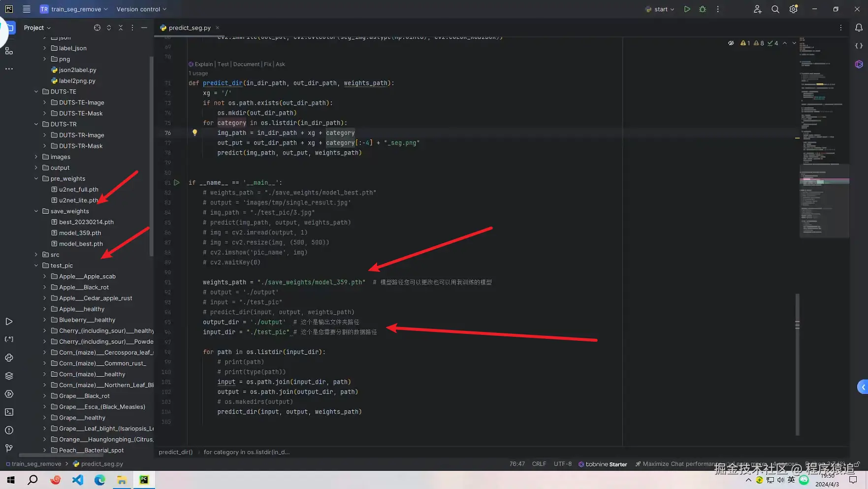Image resolution: width=868 pixels, height=489 pixels.
Task: Open Search Everywhere magnifier
Action: pyautogui.click(x=775, y=9)
